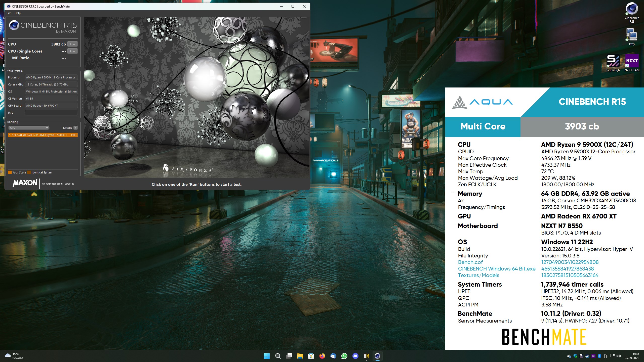Open the Steam tray icon
This screenshot has height=362, width=644.
pos(587,356)
